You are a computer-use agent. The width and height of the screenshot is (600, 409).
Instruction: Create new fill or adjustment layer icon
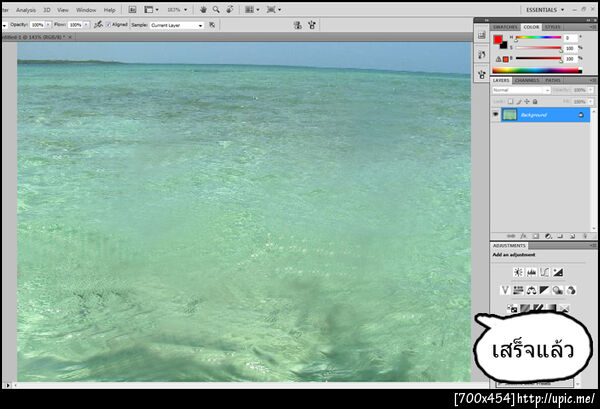548,236
